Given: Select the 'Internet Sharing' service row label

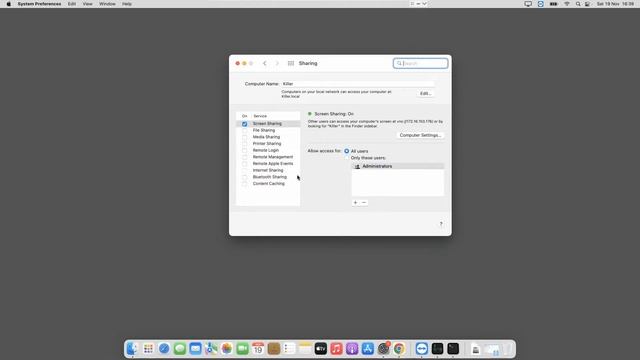Looking at the screenshot, I should pyautogui.click(x=268, y=170).
